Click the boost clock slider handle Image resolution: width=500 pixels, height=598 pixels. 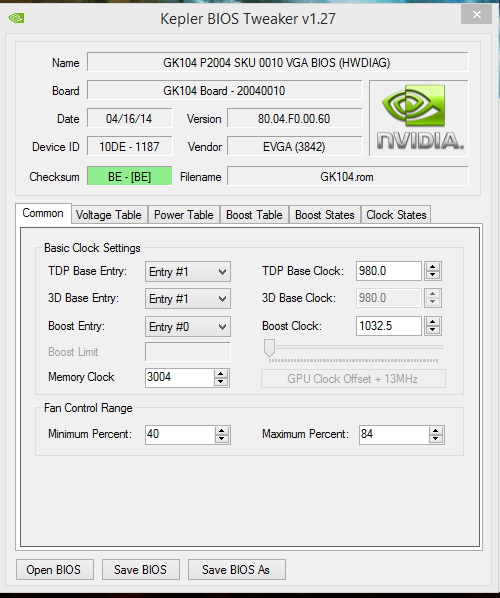[x=269, y=348]
